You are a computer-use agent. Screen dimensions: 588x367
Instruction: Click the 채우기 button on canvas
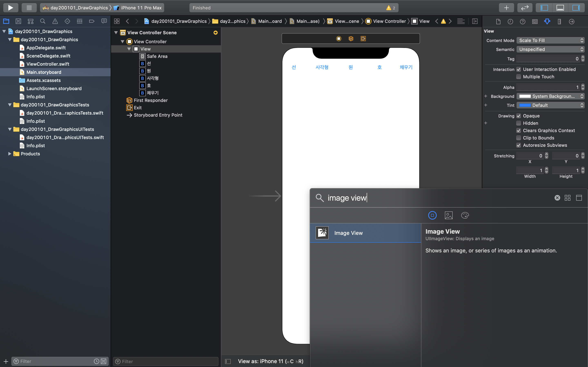pos(406,67)
